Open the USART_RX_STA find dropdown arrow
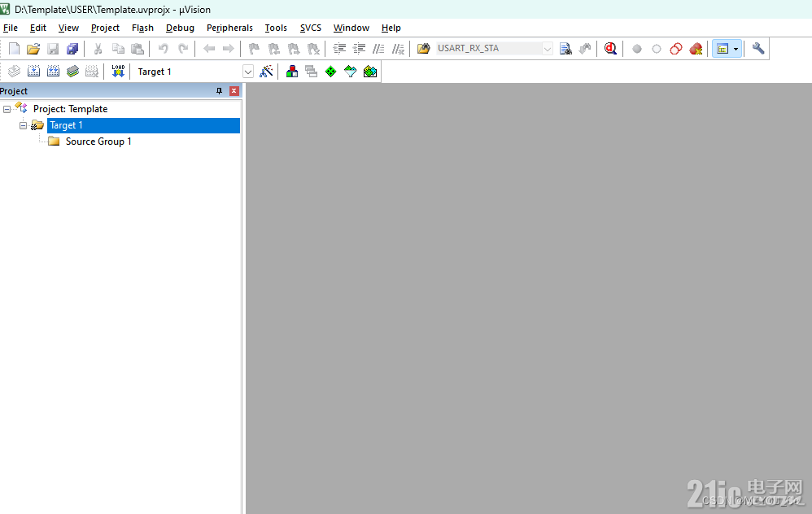This screenshot has width=812, height=514. coord(548,49)
